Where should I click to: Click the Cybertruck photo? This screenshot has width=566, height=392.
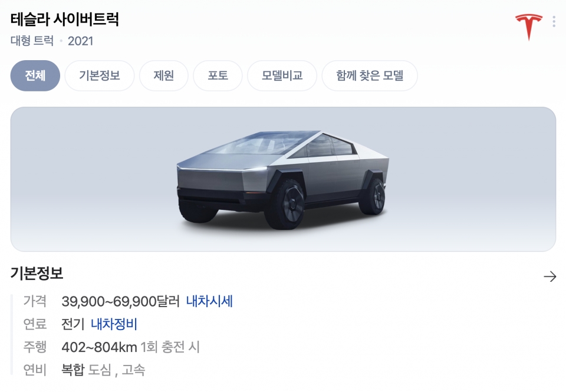[283, 179]
